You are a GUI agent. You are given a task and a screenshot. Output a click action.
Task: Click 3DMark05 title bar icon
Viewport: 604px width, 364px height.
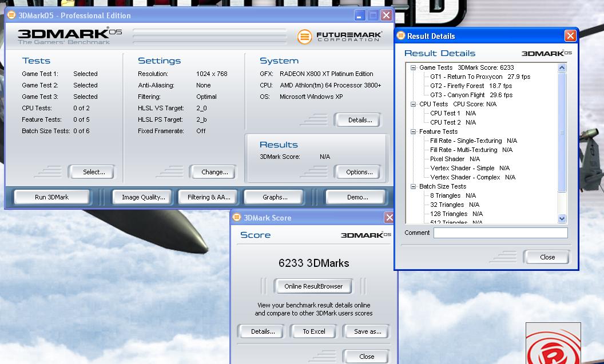coord(11,15)
